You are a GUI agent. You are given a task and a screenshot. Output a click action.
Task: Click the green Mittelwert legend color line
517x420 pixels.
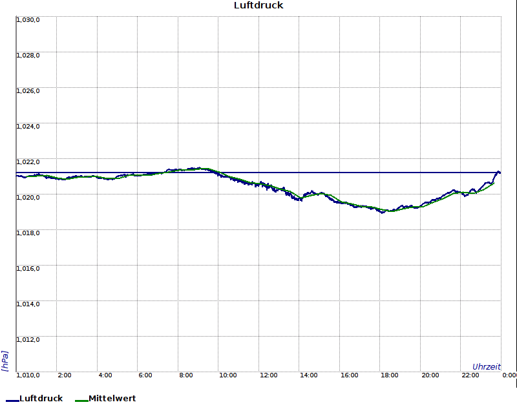click(82, 401)
